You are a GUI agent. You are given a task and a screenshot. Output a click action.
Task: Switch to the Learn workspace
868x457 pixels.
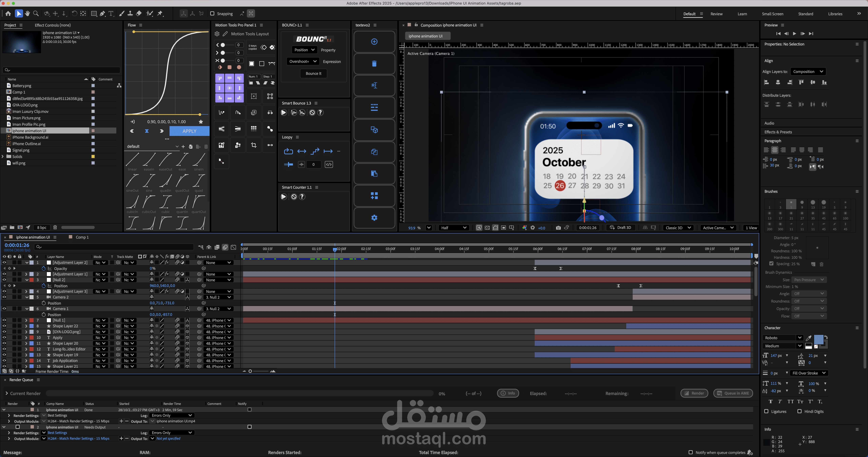(742, 14)
